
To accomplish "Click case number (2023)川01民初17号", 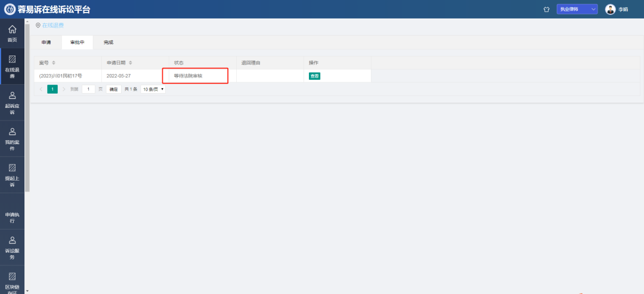I will click(61, 76).
